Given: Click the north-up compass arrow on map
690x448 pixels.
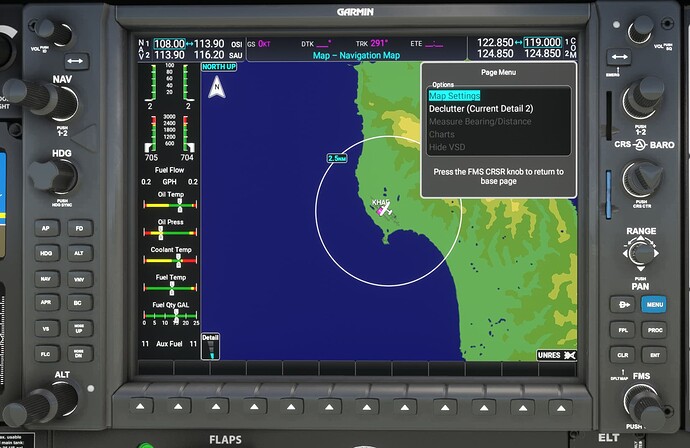Looking at the screenshot, I should tap(216, 88).
